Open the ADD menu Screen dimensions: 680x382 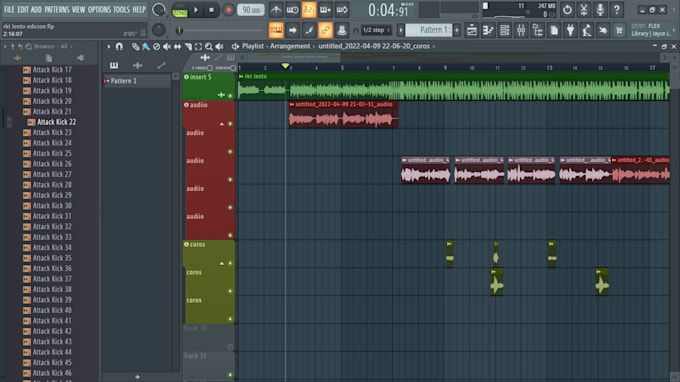(36, 10)
